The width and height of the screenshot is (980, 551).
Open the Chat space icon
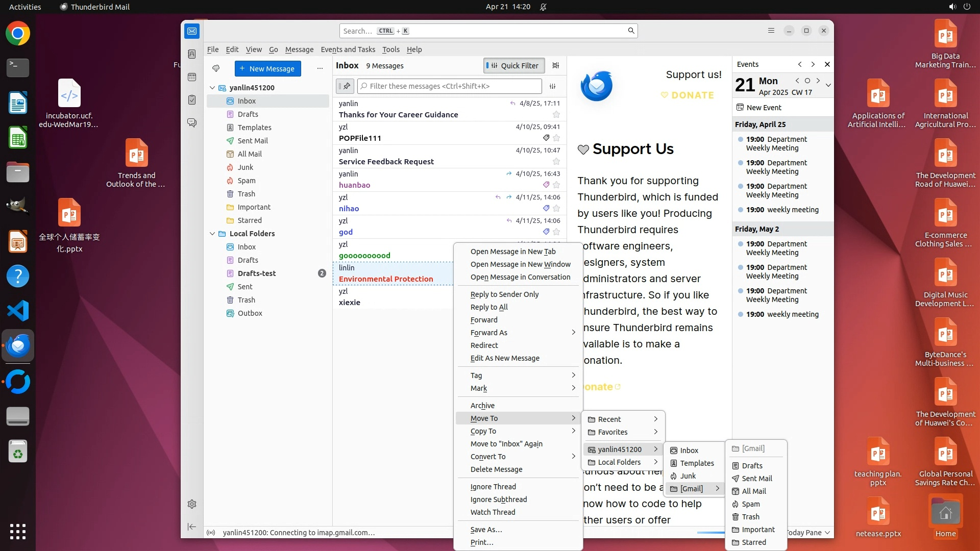pyautogui.click(x=192, y=123)
